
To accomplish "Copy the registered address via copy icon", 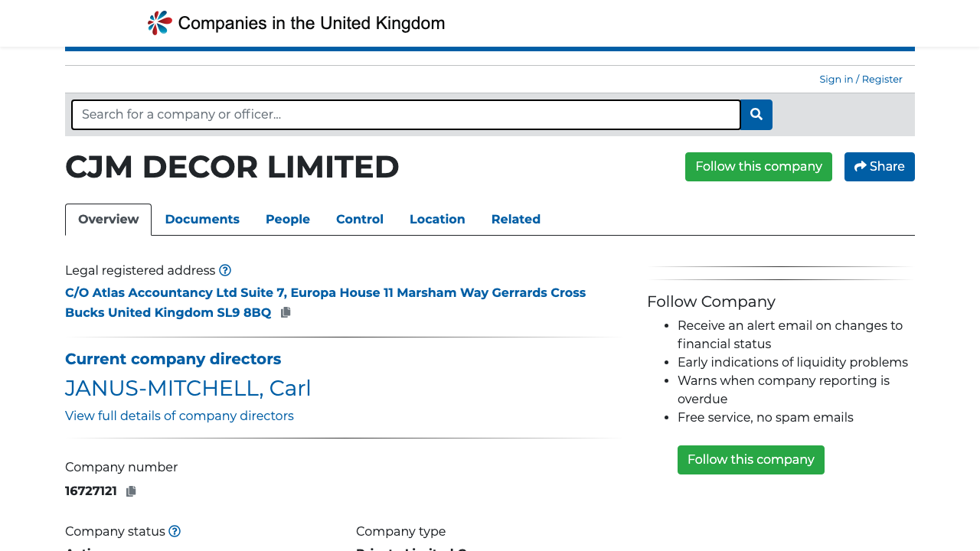I will tap(286, 312).
